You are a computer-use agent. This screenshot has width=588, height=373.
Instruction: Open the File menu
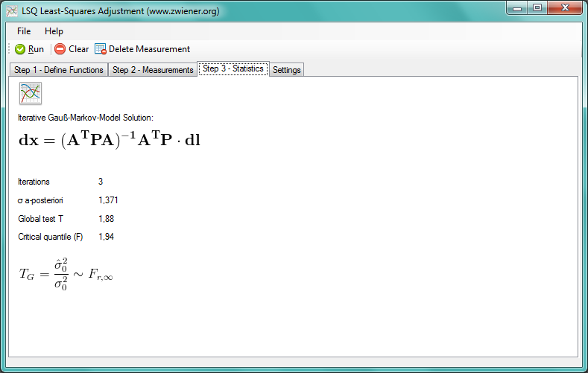[x=24, y=31]
